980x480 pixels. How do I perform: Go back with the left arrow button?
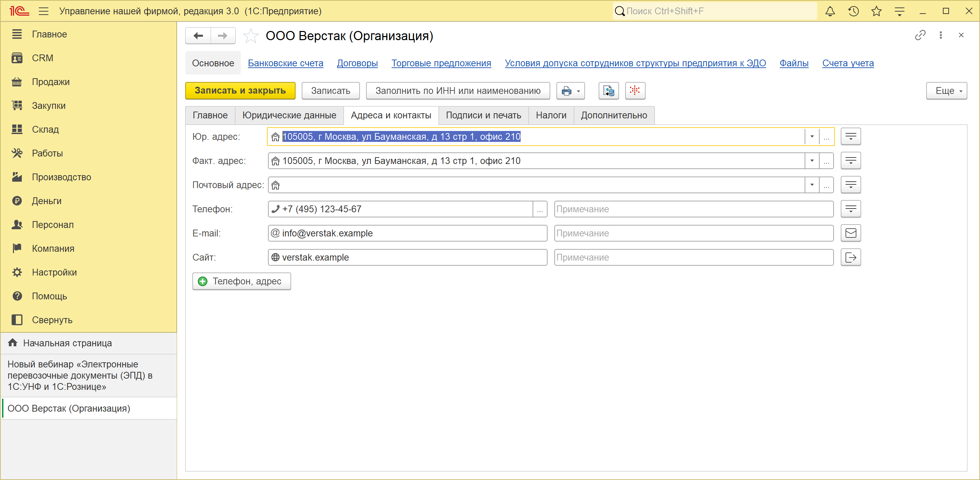click(198, 36)
